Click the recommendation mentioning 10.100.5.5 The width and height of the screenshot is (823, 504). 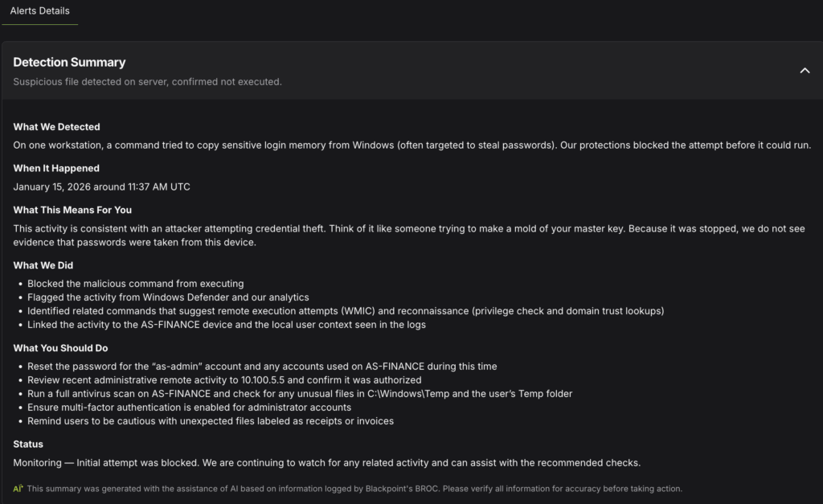tap(224, 380)
